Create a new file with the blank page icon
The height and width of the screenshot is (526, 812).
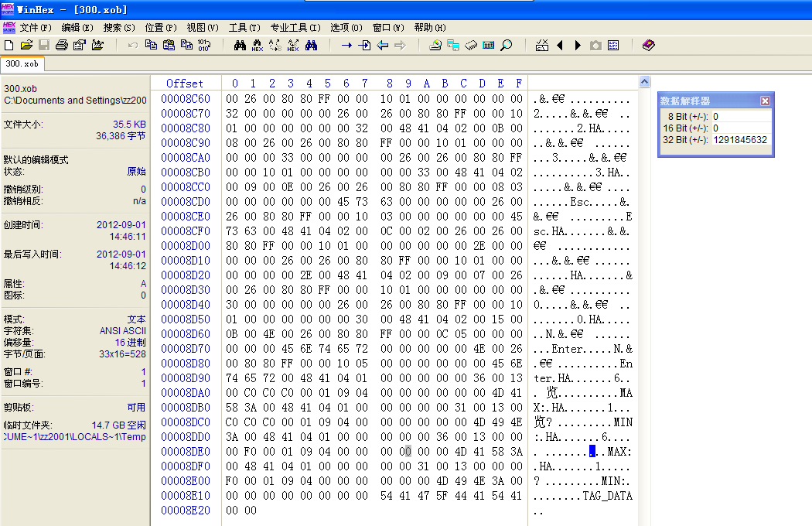coord(9,46)
